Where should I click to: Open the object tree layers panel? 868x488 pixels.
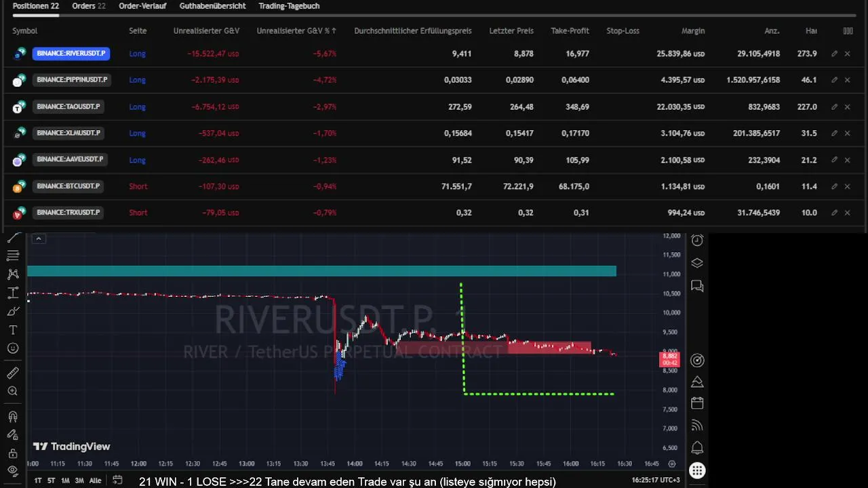[697, 263]
